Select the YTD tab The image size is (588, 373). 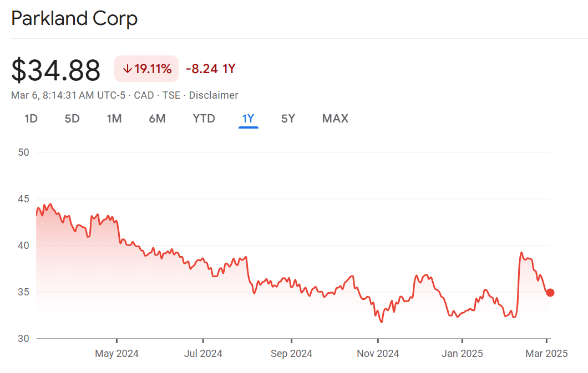[204, 118]
